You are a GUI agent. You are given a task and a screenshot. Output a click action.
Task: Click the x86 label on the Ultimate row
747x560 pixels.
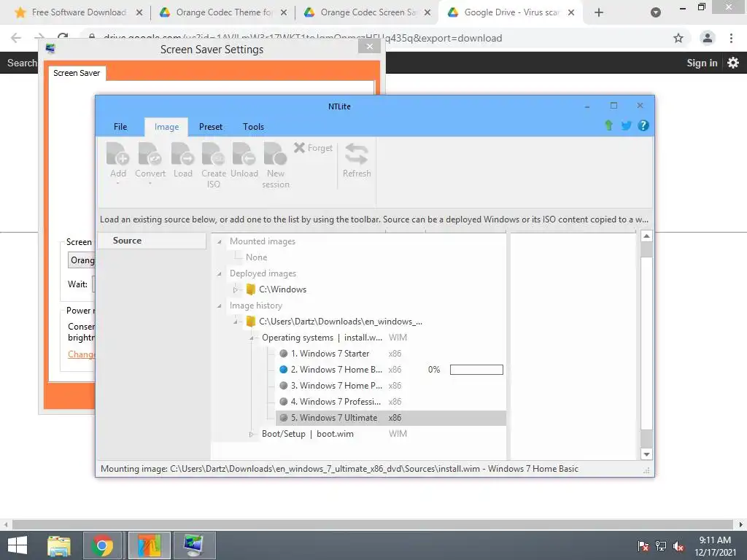[395, 418]
